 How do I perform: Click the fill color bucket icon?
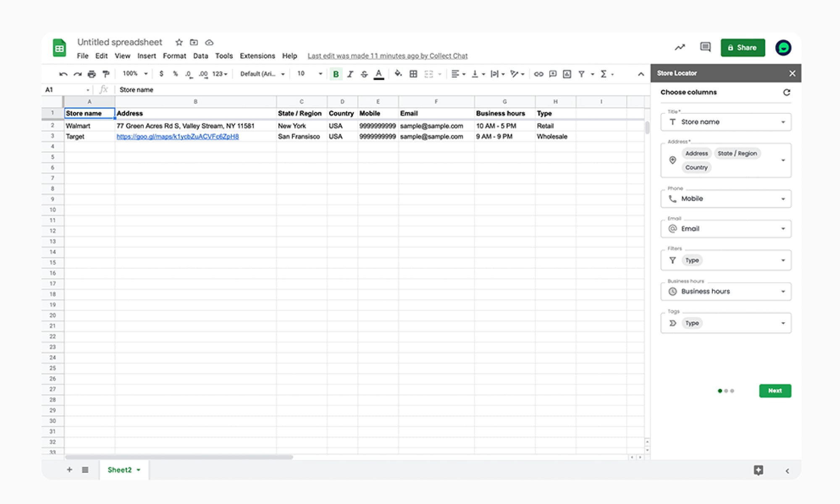[x=398, y=74]
